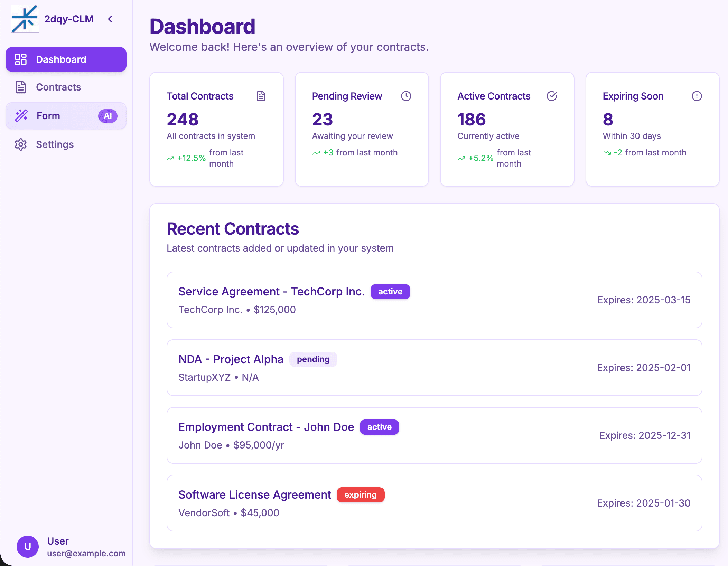Viewport: 728px width, 566px height.
Task: Click the Settings gear icon
Action: tap(21, 144)
